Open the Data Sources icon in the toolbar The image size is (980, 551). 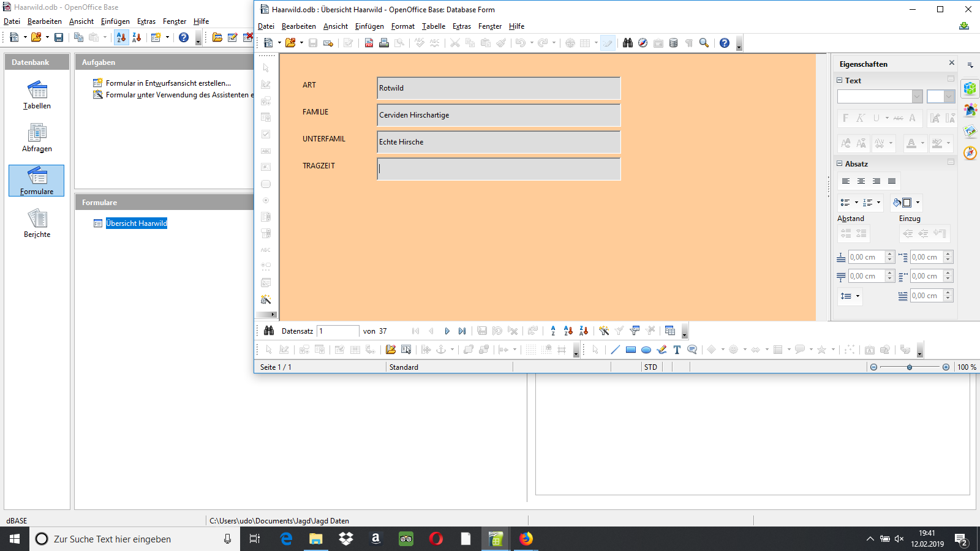[673, 43]
